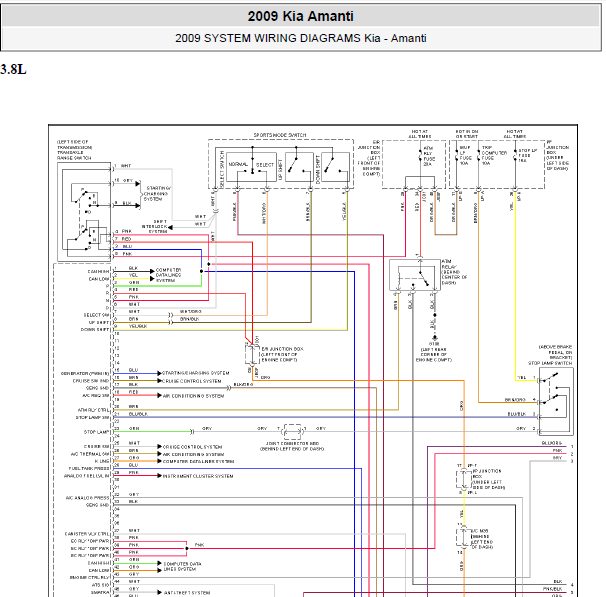Click the 'CANISTER VLV CTRL' pin label

(87, 534)
